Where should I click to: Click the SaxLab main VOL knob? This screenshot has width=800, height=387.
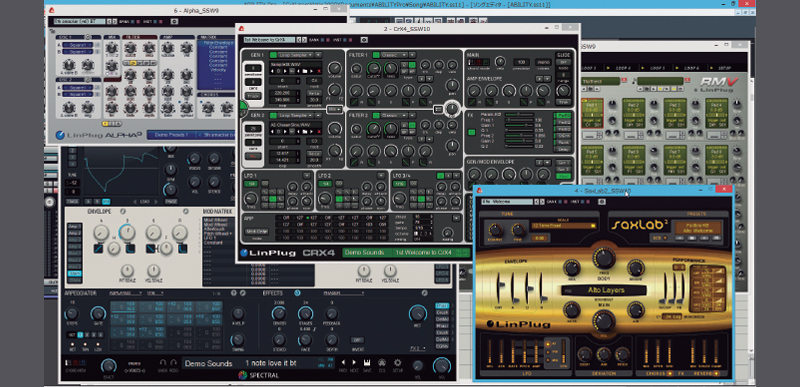[x=603, y=321]
